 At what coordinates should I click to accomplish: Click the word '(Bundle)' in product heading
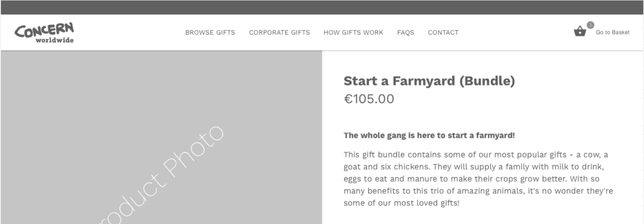tap(487, 81)
